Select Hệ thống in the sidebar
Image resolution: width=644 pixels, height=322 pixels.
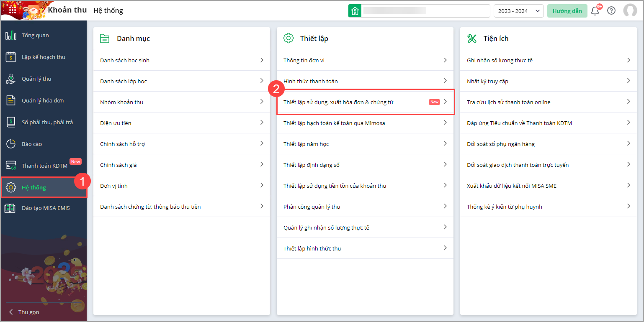(34, 188)
